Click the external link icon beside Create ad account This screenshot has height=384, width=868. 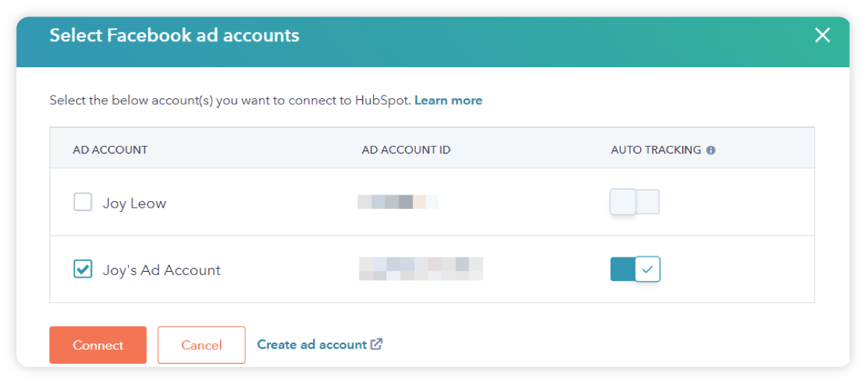coord(377,344)
